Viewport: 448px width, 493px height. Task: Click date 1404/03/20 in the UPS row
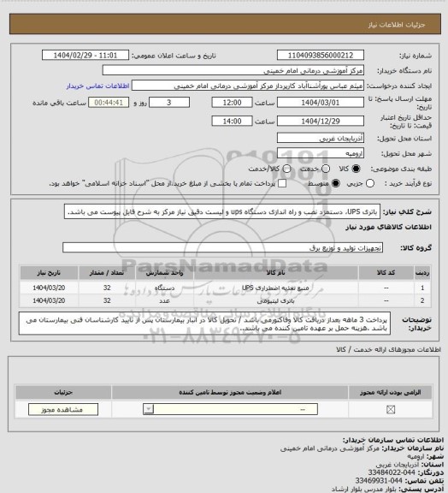49,288
